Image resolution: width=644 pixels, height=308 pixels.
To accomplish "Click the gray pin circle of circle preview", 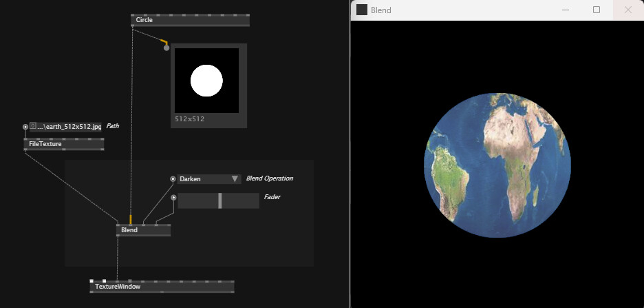I will pyautogui.click(x=167, y=48).
